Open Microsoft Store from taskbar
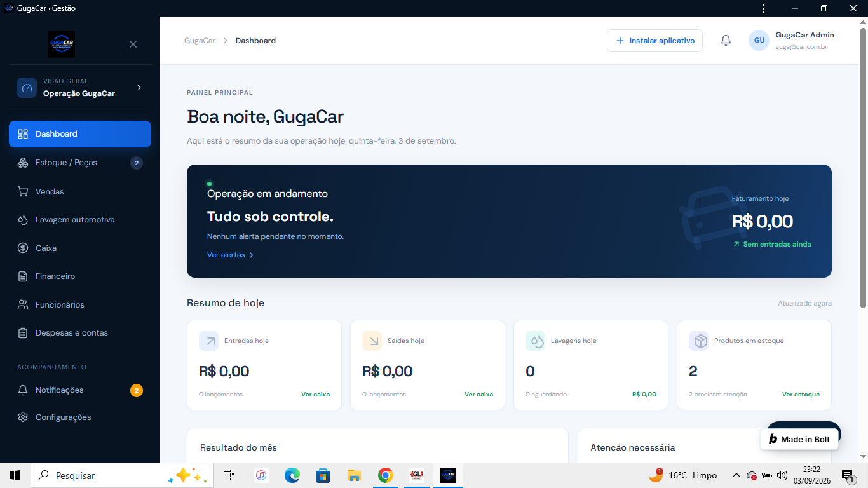 coord(323,475)
